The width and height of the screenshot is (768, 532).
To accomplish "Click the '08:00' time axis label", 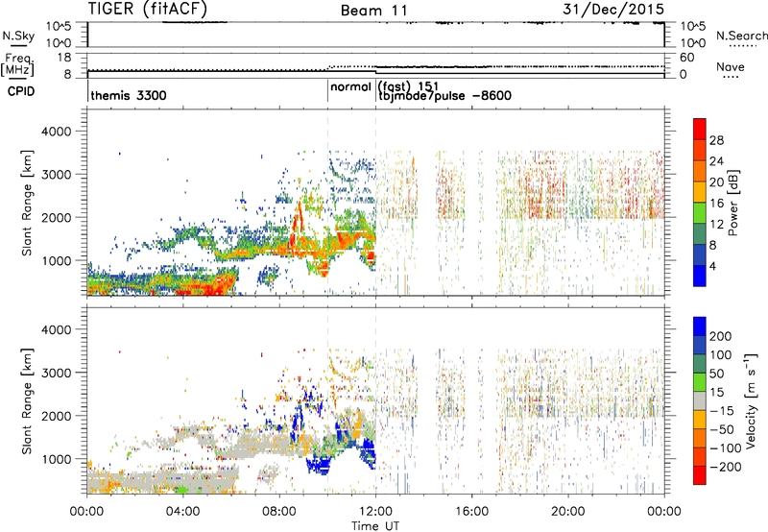I will pyautogui.click(x=279, y=512).
